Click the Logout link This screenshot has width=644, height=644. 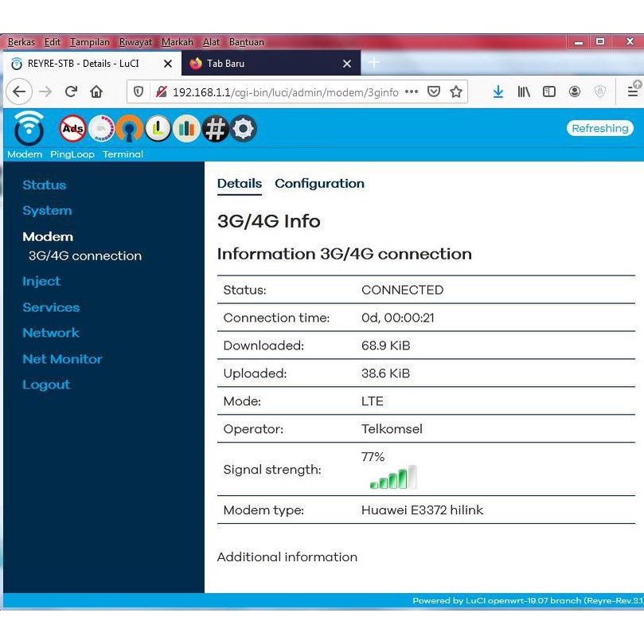tap(46, 384)
